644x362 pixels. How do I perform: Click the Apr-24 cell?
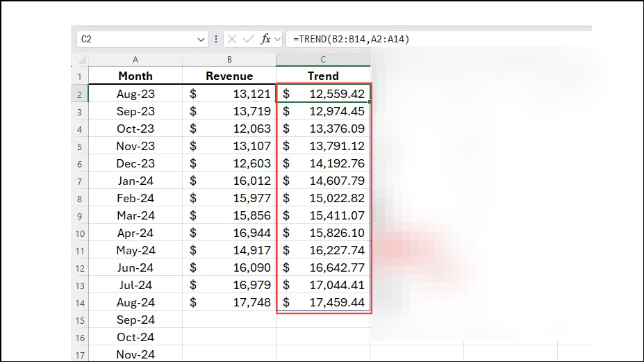click(x=135, y=233)
